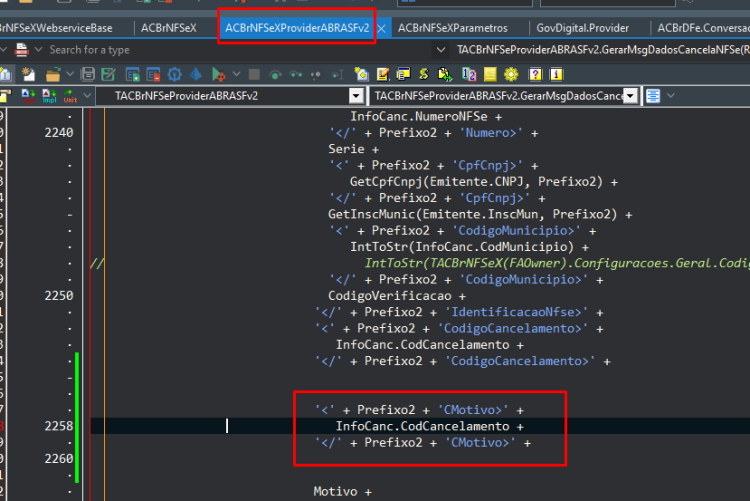Click line number 2250 in gutter
Image resolution: width=750 pixels, height=501 pixels.
click(x=59, y=296)
